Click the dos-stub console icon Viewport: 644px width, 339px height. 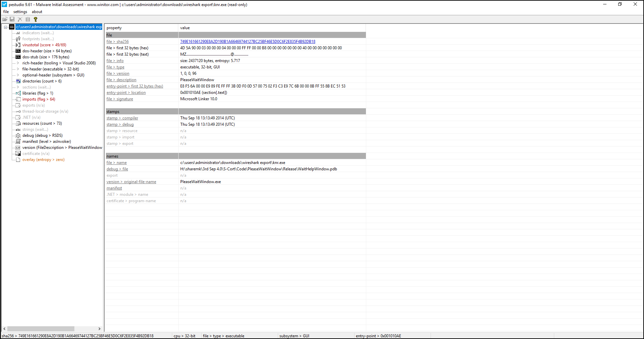coord(18,57)
